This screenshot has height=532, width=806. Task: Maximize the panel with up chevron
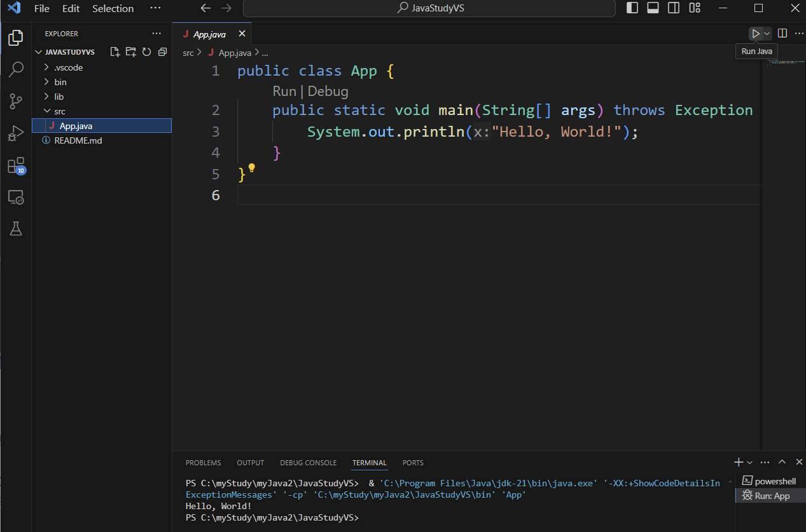coord(782,462)
